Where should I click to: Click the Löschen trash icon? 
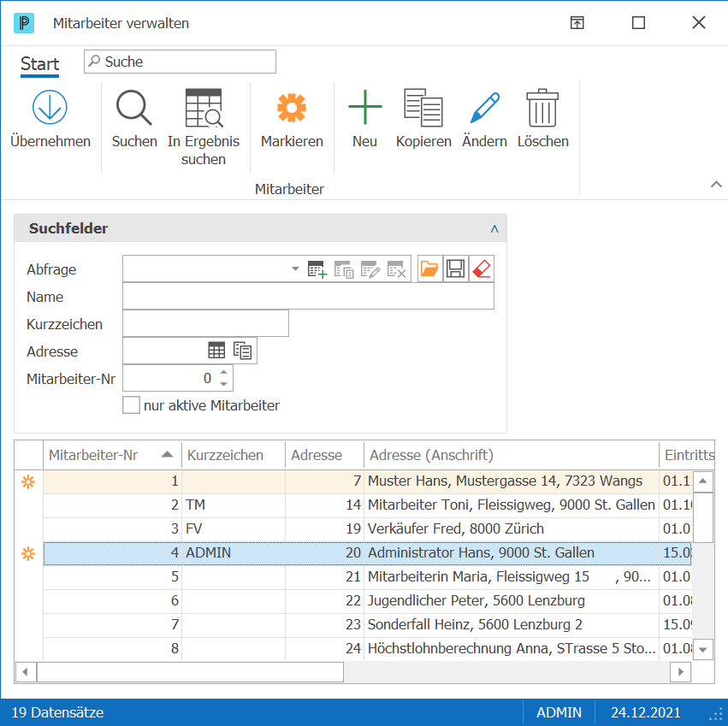tap(542, 108)
